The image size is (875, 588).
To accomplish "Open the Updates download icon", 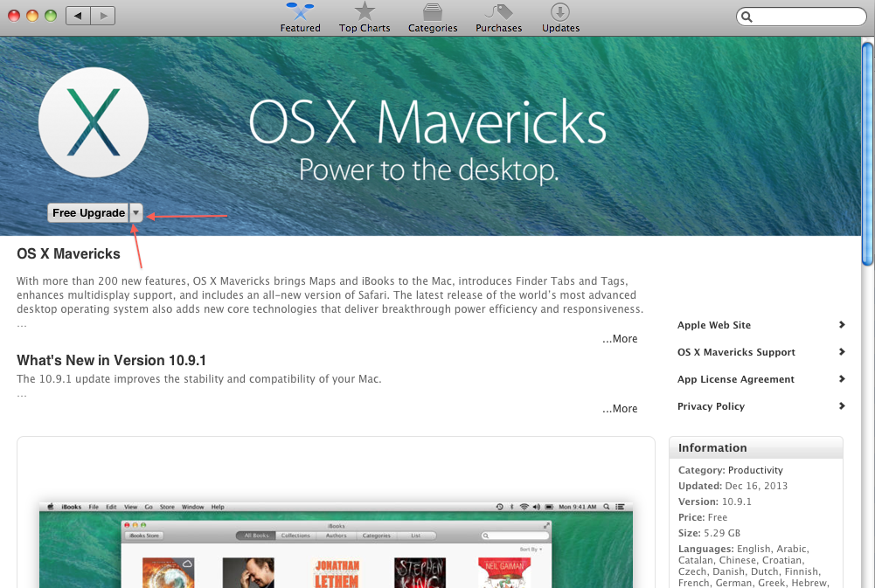I will 560,11.
